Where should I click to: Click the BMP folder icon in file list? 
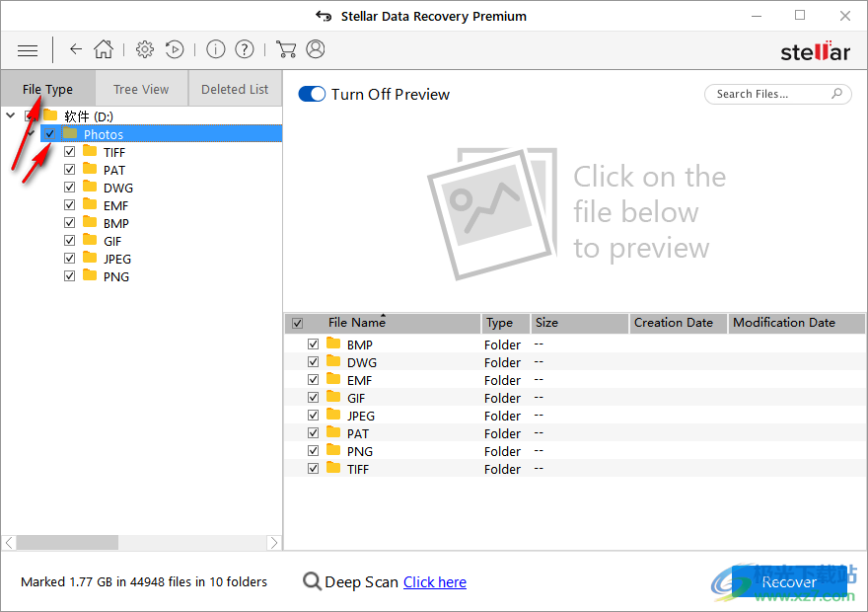(x=333, y=344)
